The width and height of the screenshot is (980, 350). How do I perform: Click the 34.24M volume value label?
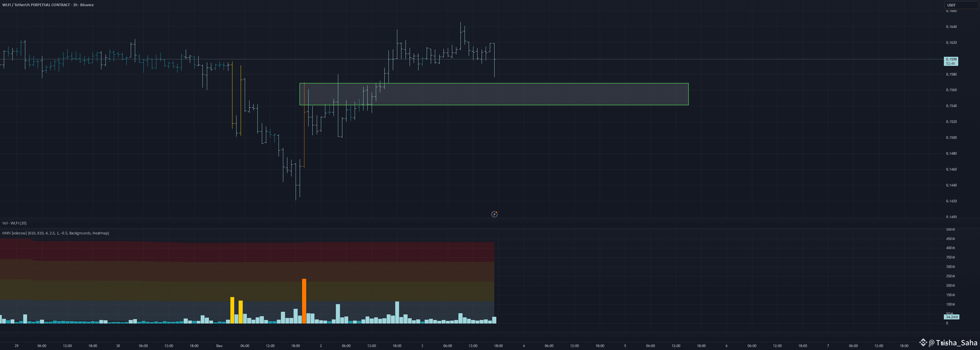coord(951,317)
